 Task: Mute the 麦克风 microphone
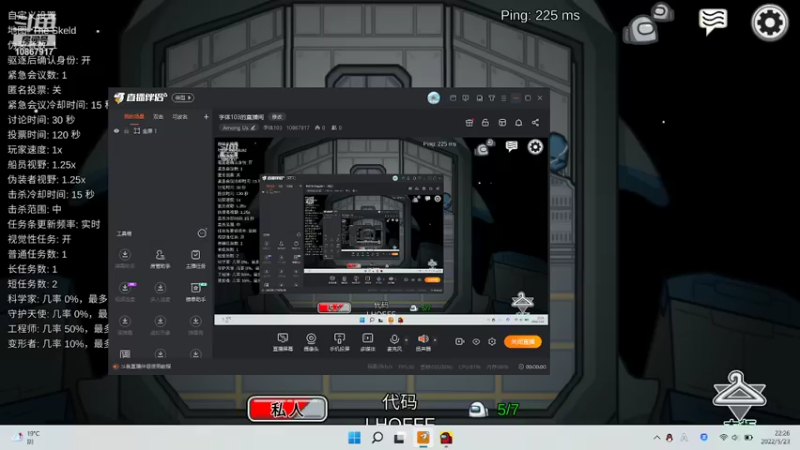(x=394, y=342)
